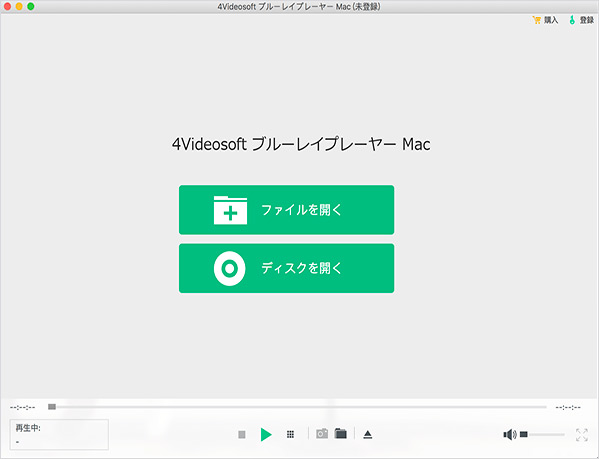Mute audio via the speaker icon
This screenshot has height=459, width=599.
510,435
